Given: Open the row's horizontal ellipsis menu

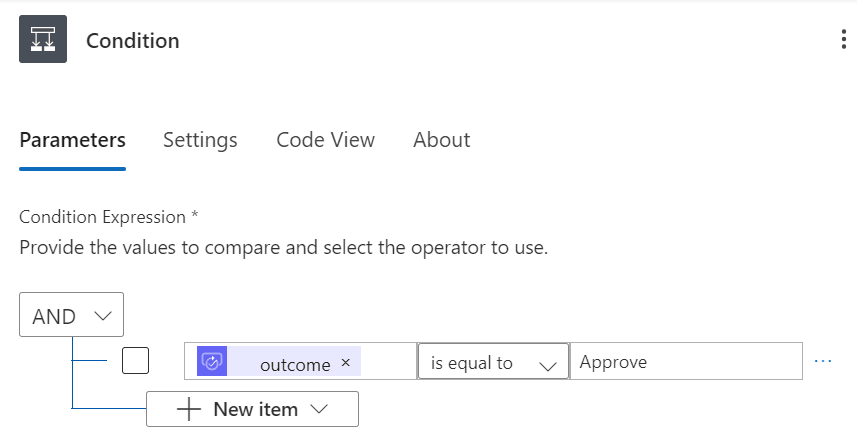Looking at the screenshot, I should 823,362.
